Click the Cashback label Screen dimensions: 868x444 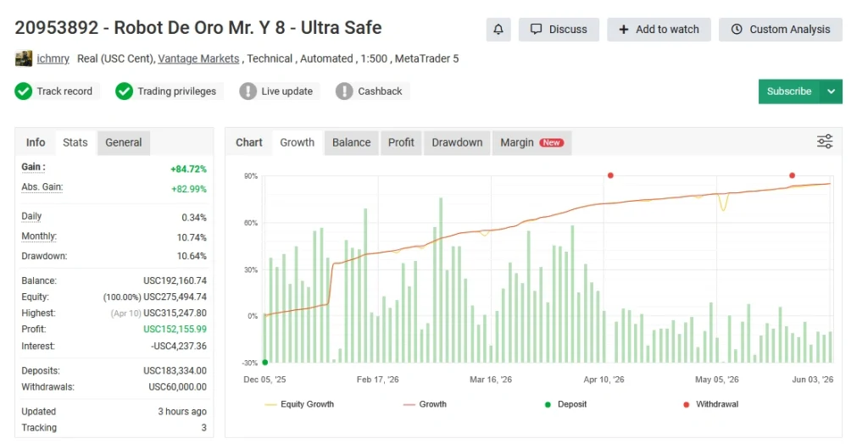pyautogui.click(x=380, y=92)
